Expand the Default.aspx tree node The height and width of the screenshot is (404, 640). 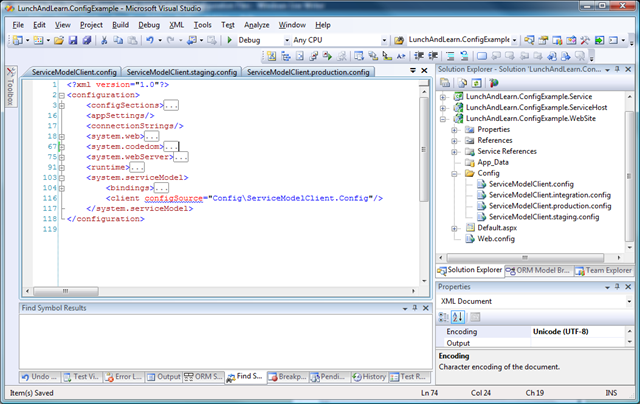pos(454,228)
